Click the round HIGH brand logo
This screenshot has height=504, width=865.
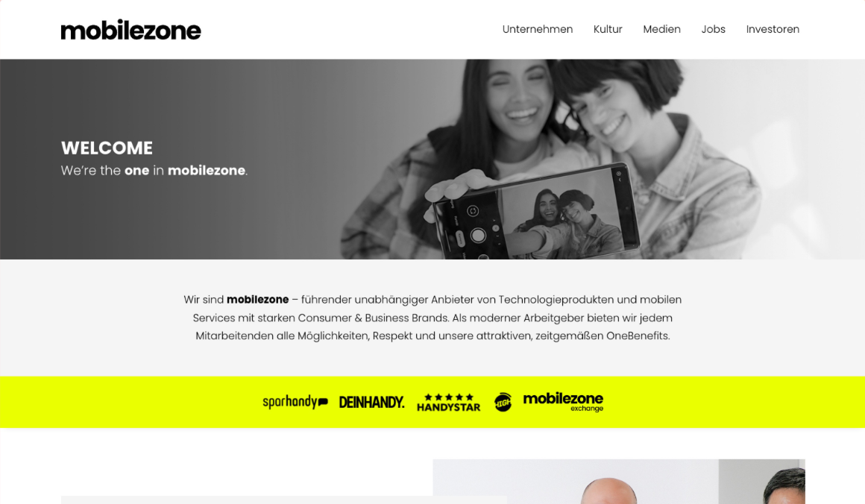point(503,403)
